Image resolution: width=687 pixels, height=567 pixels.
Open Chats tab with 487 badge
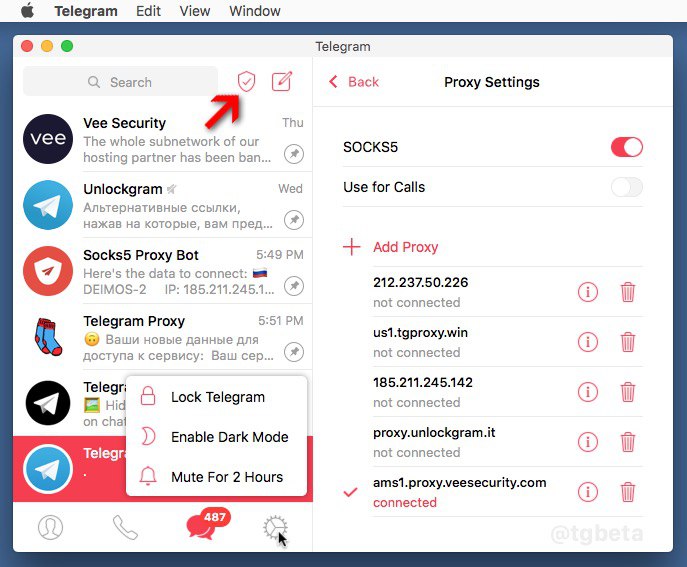[207, 524]
